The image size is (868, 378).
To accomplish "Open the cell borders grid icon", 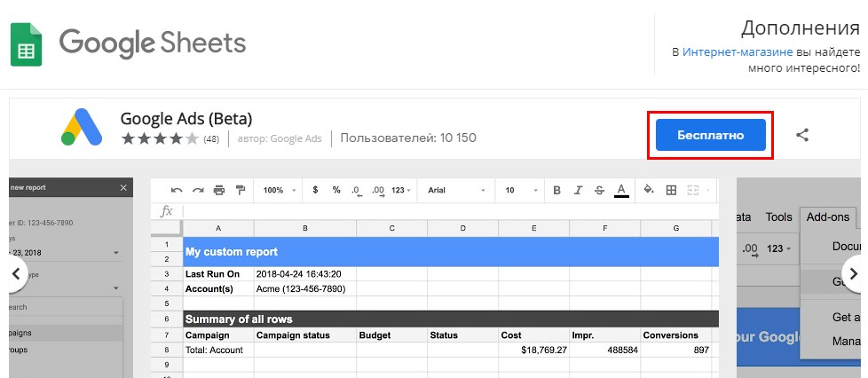I will pyautogui.click(x=671, y=190).
